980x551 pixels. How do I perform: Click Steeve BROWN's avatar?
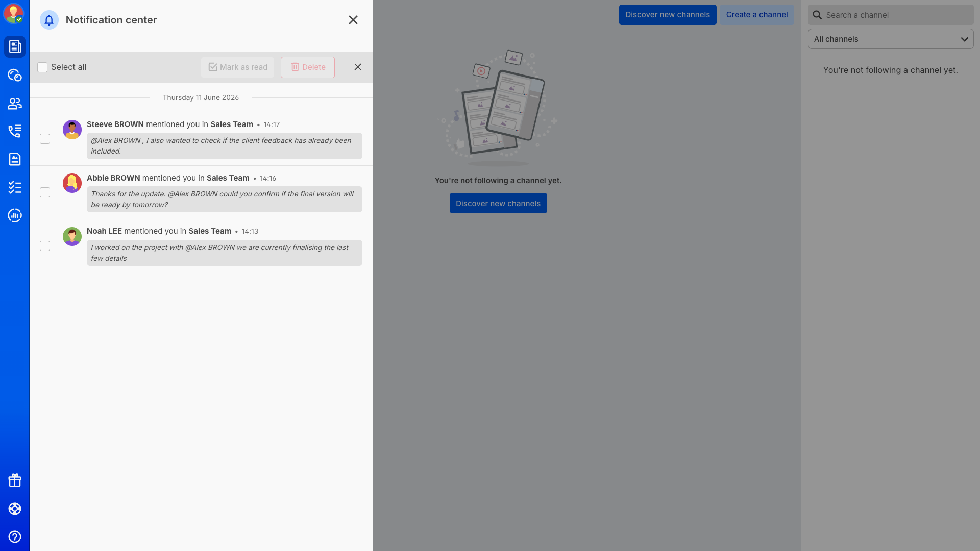tap(72, 130)
